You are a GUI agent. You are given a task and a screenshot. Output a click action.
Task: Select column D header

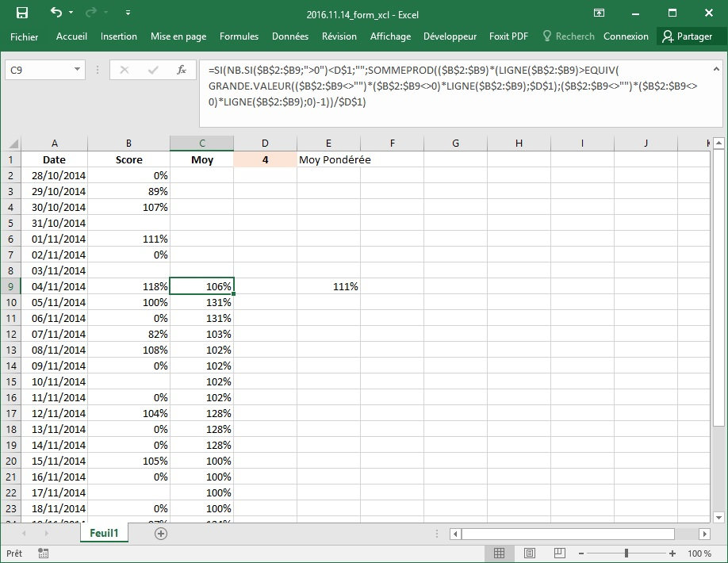(265, 144)
